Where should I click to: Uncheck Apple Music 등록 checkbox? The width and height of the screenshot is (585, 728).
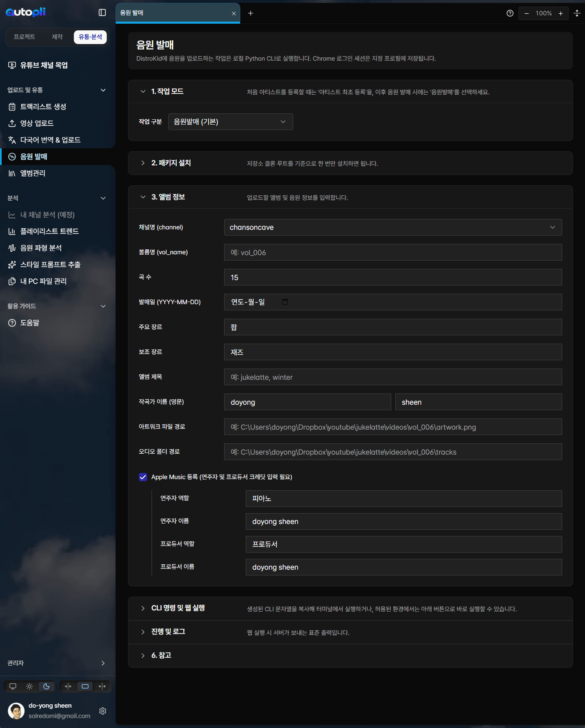(143, 477)
